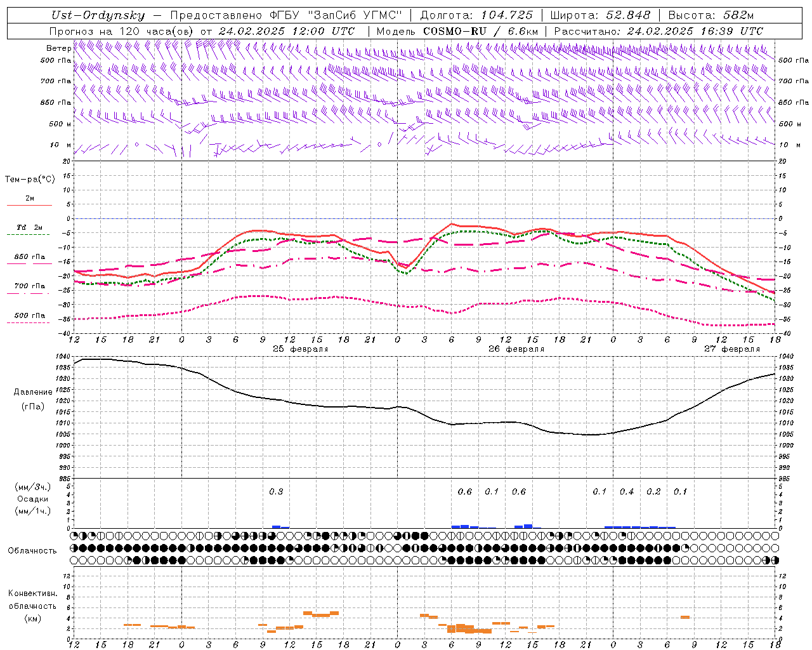Click the 0.2 precipitation amount value

click(x=653, y=491)
